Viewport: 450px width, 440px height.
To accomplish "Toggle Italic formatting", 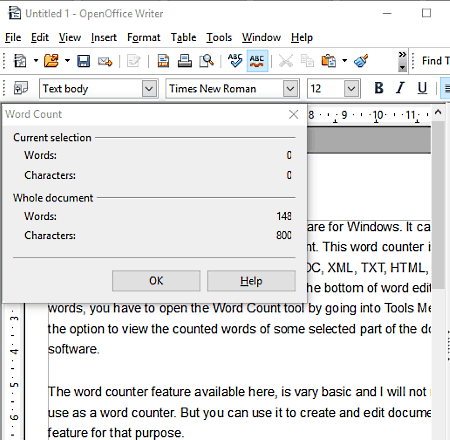I will tap(400, 89).
